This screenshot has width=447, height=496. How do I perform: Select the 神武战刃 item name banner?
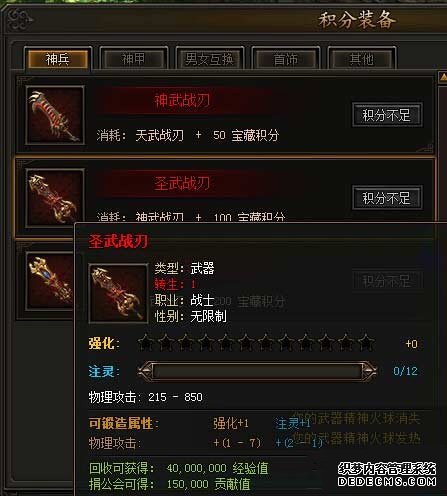coord(183,100)
